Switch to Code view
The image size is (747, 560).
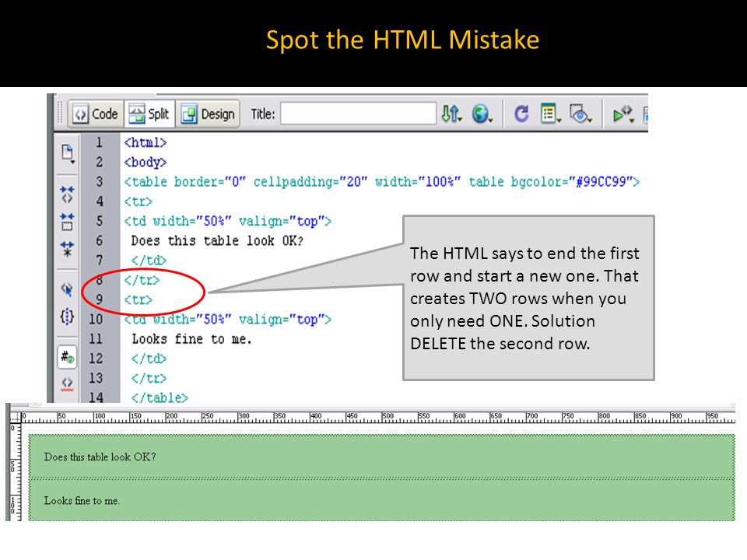click(96, 114)
